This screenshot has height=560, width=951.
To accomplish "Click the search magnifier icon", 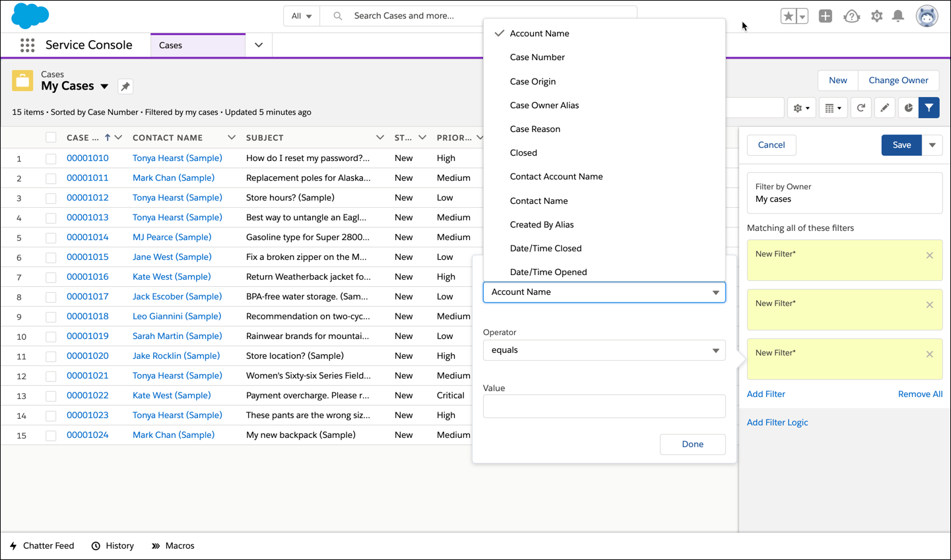I will pyautogui.click(x=338, y=16).
